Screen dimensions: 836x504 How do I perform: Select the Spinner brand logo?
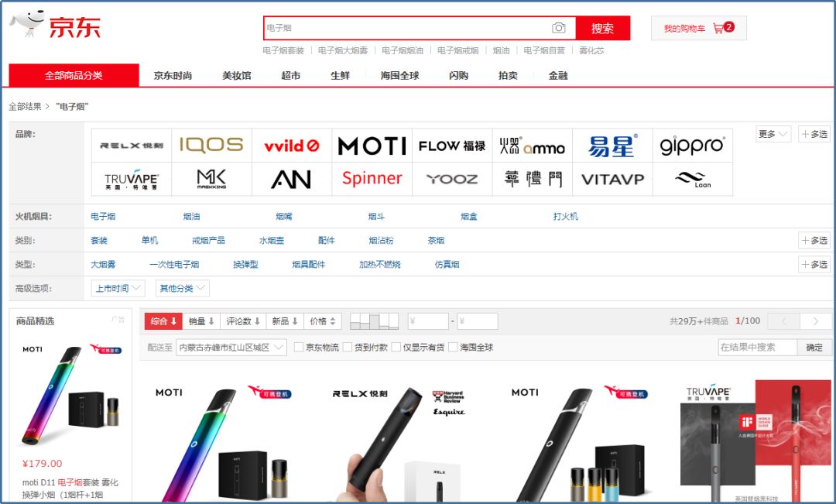click(372, 179)
